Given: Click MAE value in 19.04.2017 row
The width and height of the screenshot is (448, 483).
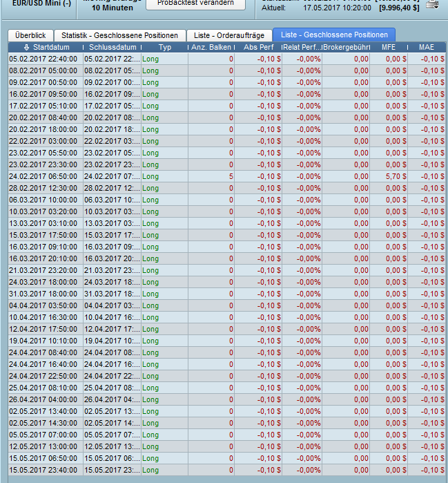Looking at the screenshot, I should click(x=432, y=341).
